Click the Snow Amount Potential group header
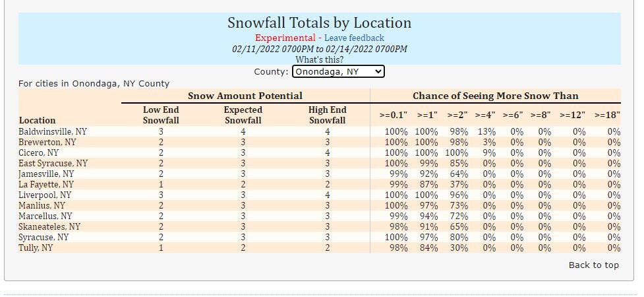 [245, 96]
